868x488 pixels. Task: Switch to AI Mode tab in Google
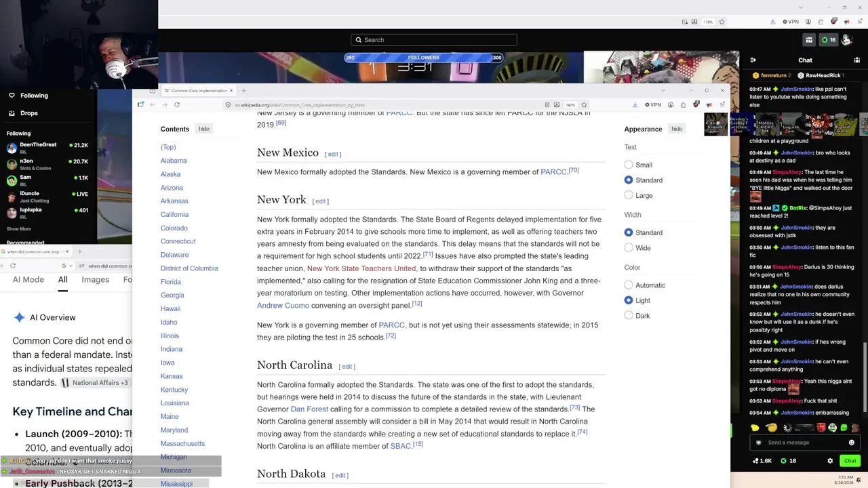28,279
